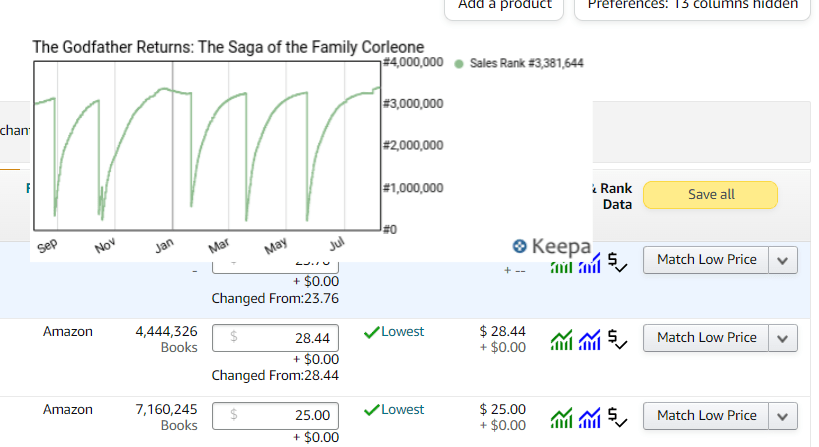Click Match Low Price in the $25.00 row
Viewport: 819px width, 447px height.
point(706,416)
